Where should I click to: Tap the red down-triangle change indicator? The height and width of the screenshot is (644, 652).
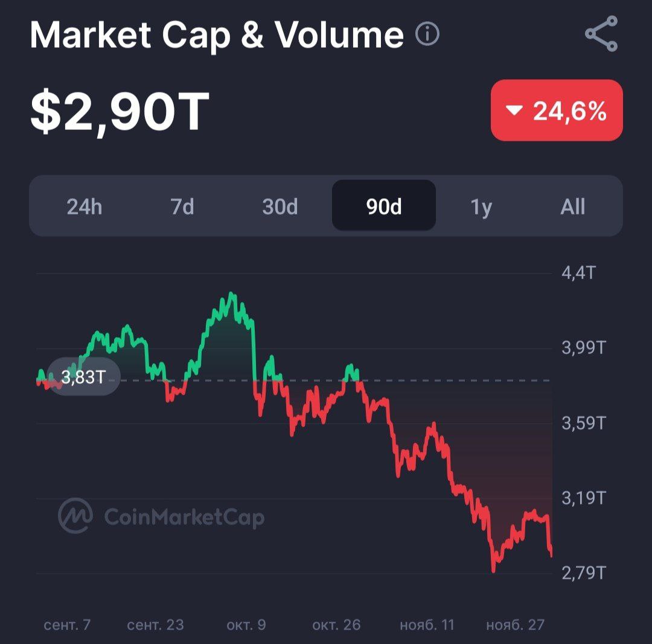pyautogui.click(x=514, y=111)
